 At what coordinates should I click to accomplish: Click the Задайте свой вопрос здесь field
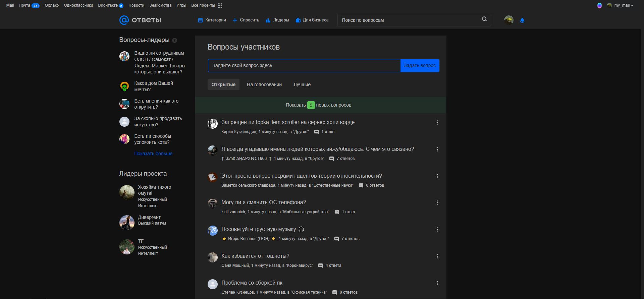tap(304, 65)
